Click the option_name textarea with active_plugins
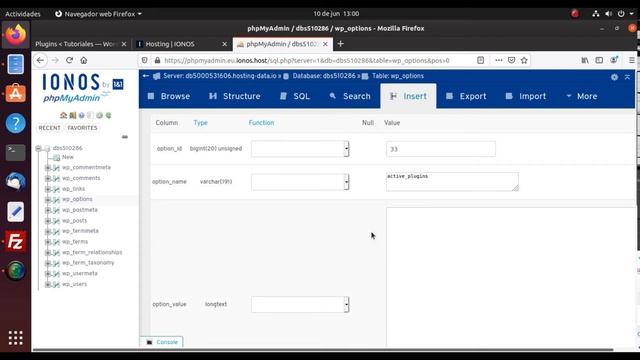 pos(452,182)
